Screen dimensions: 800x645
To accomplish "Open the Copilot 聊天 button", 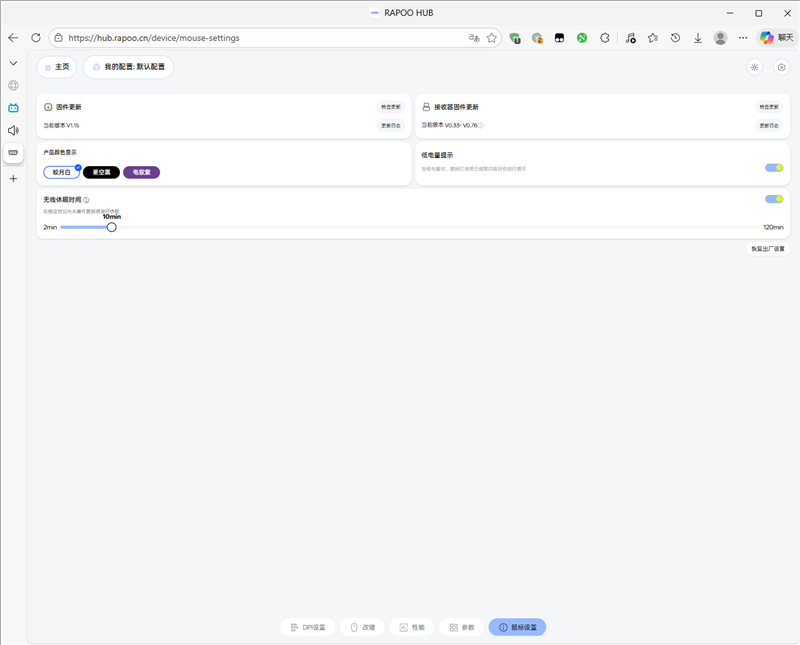I will click(777, 38).
